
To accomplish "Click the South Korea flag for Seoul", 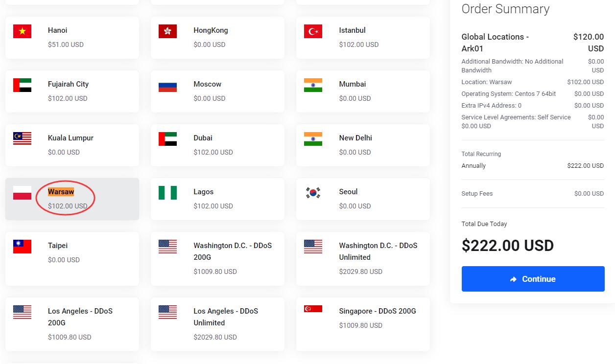I will pyautogui.click(x=313, y=193).
